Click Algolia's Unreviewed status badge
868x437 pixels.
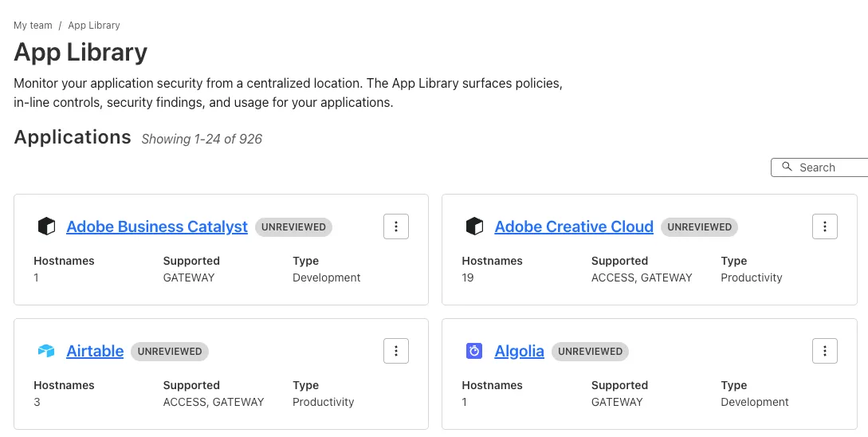(x=590, y=352)
